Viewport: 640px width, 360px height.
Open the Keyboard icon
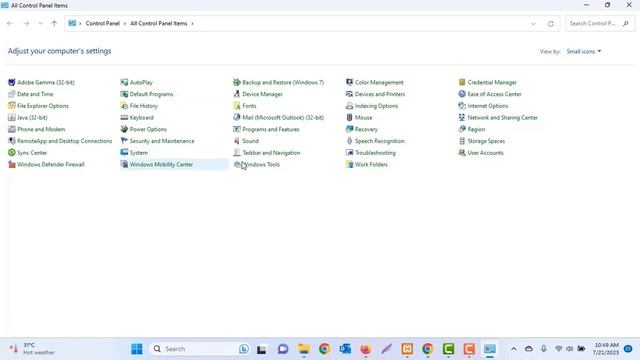click(x=124, y=118)
